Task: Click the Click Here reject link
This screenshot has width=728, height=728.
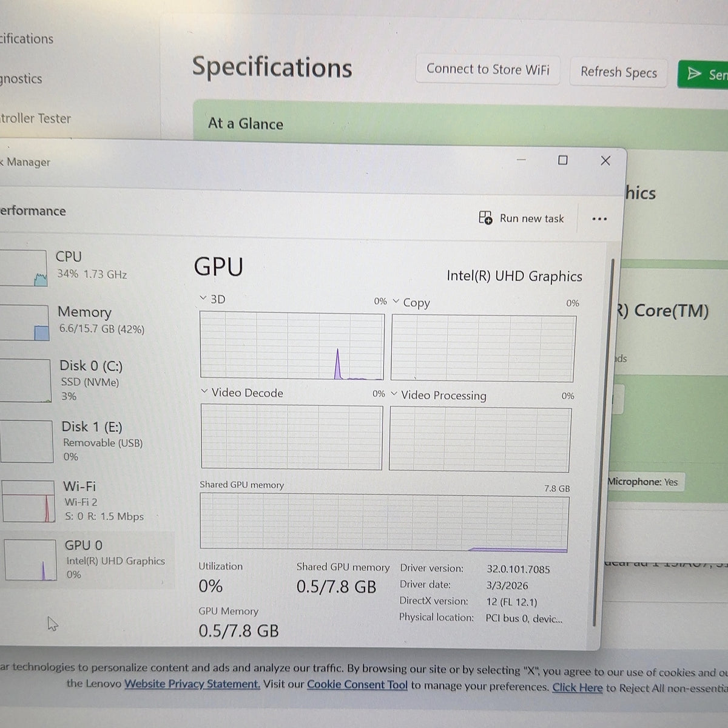Action: pyautogui.click(x=577, y=687)
